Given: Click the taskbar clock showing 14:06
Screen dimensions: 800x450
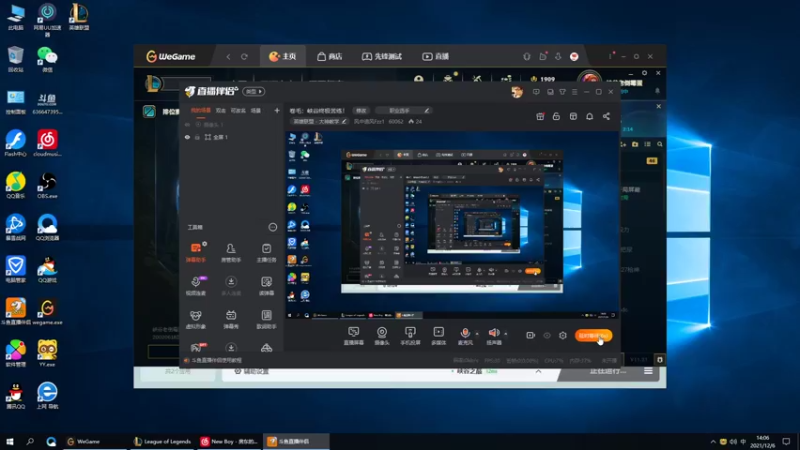Looking at the screenshot, I should point(763,441).
